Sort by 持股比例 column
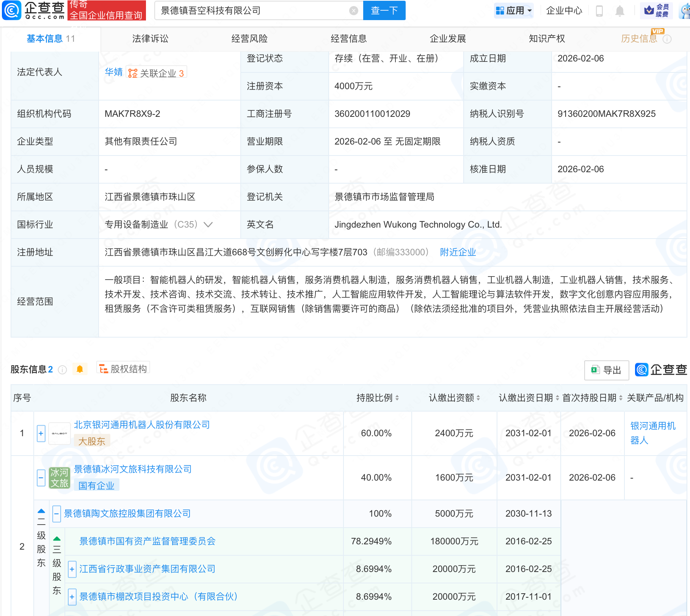690x616 pixels. click(378, 398)
